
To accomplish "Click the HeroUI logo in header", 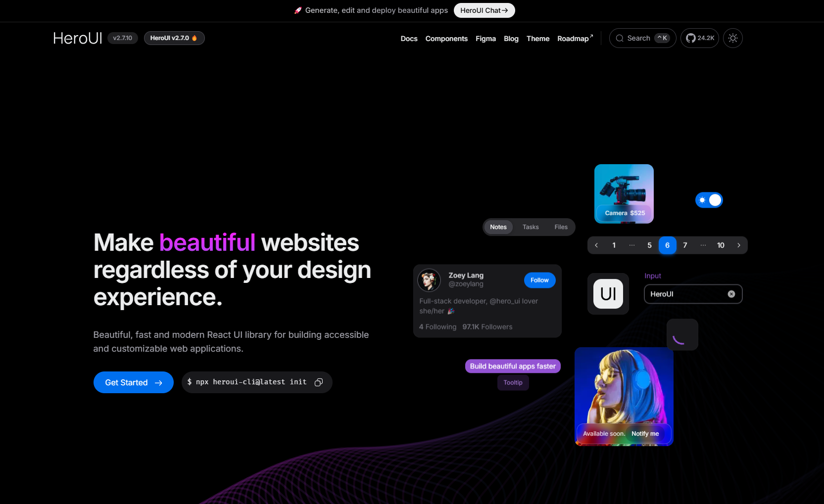I will coord(78,38).
